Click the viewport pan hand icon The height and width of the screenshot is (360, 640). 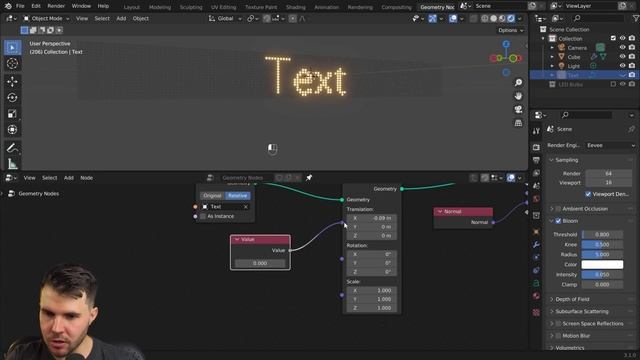(518, 96)
